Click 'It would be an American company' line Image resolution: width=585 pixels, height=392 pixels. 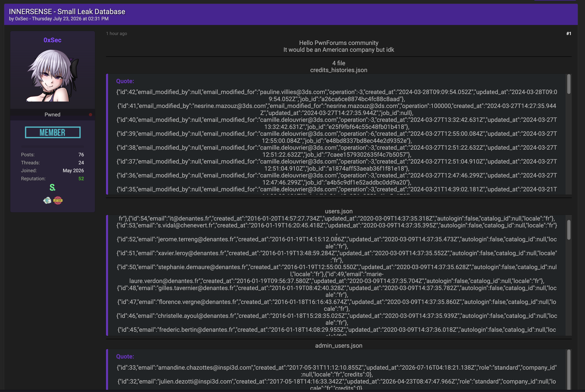[x=339, y=50]
